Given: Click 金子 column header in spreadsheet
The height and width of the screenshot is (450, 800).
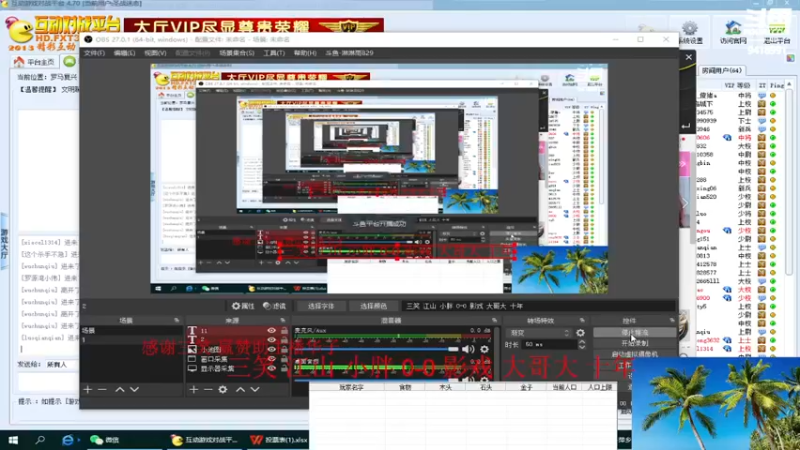Looking at the screenshot, I should click(x=526, y=387).
